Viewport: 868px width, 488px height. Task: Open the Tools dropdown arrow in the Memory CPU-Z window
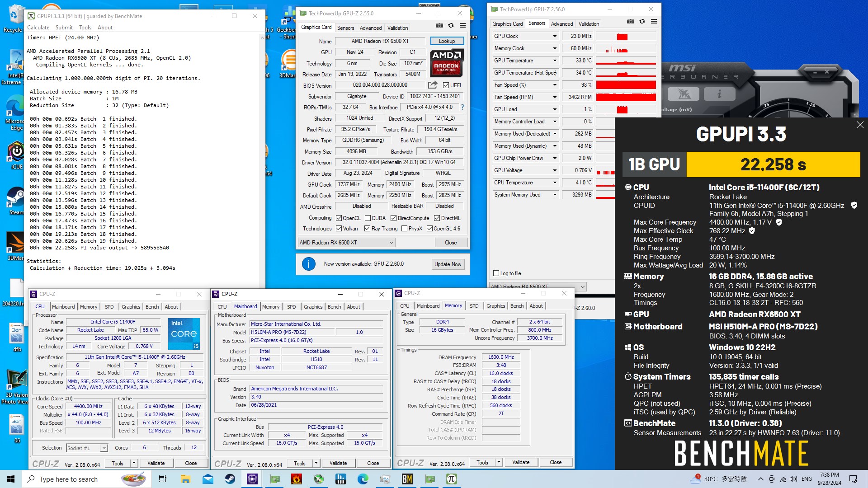(x=499, y=462)
